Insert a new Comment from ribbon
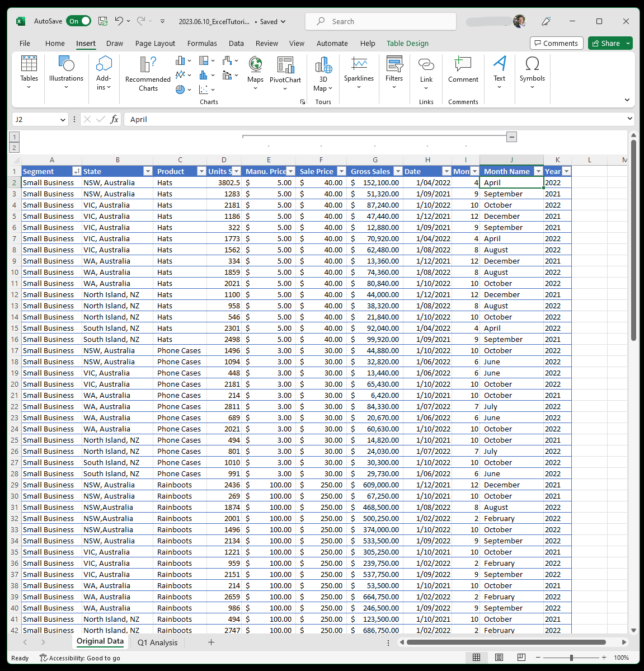Image resolution: width=644 pixels, height=671 pixels. coord(463,65)
